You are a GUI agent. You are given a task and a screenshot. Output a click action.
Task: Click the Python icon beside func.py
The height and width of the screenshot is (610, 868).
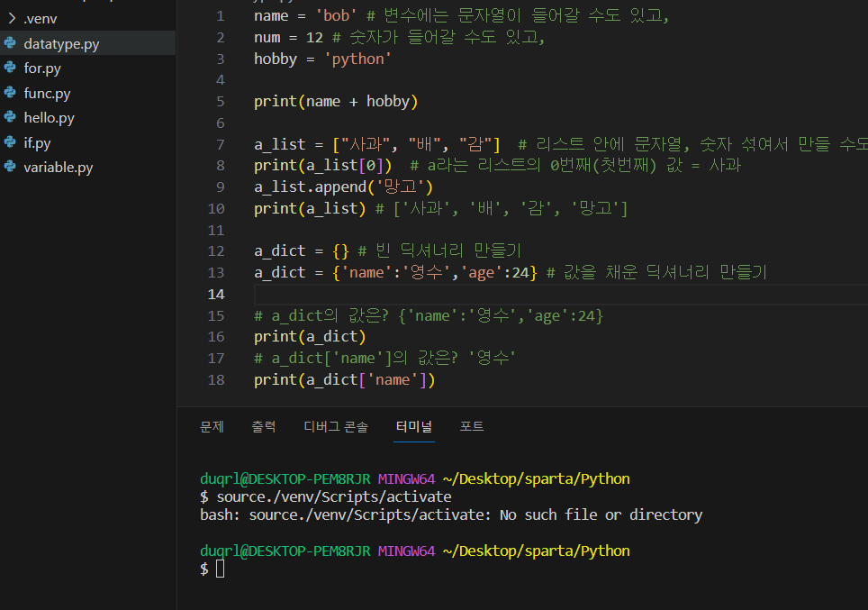click(10, 93)
